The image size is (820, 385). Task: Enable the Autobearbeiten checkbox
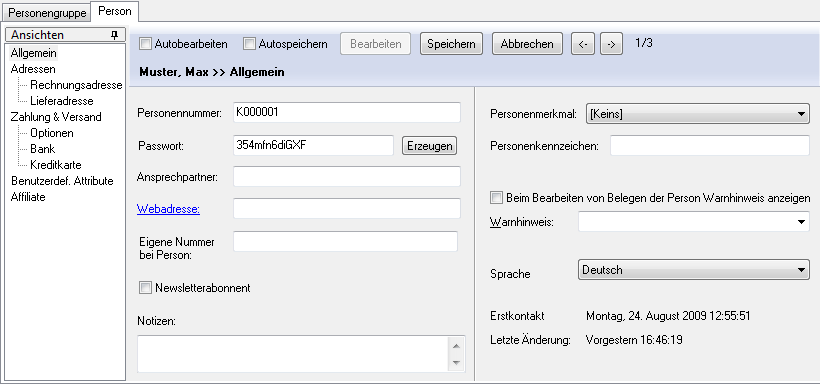[x=145, y=44]
